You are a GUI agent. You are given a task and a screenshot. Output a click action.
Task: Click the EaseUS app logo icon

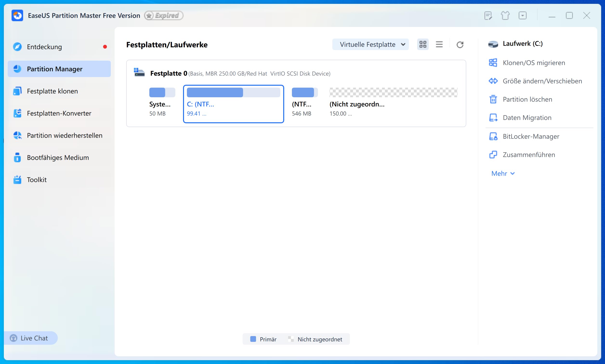pos(17,15)
